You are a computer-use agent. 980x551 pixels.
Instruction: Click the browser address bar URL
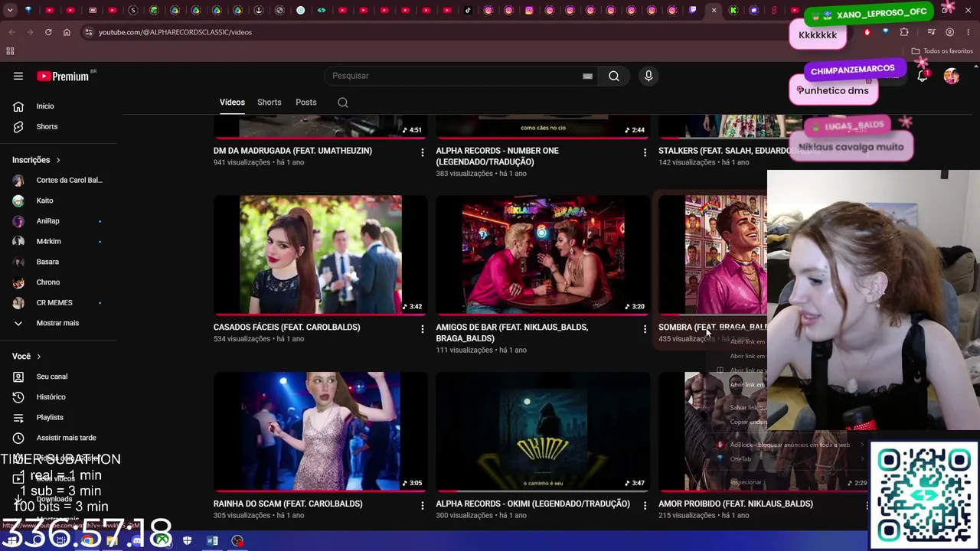(x=175, y=32)
